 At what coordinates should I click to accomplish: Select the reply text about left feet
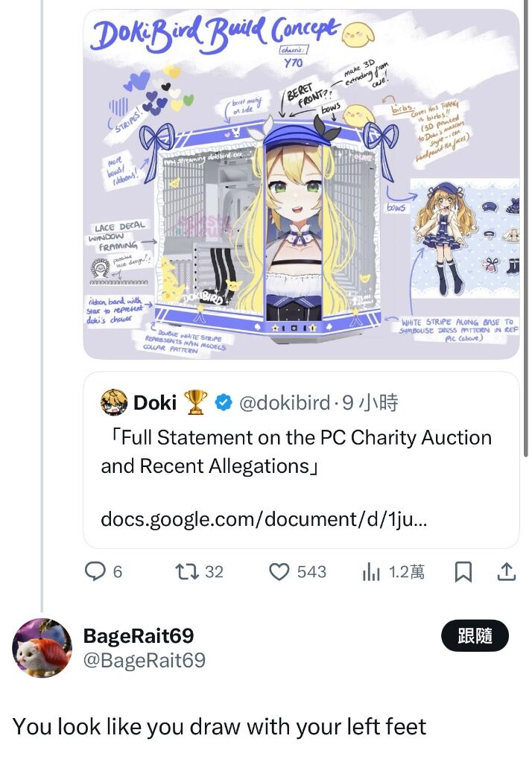219,726
